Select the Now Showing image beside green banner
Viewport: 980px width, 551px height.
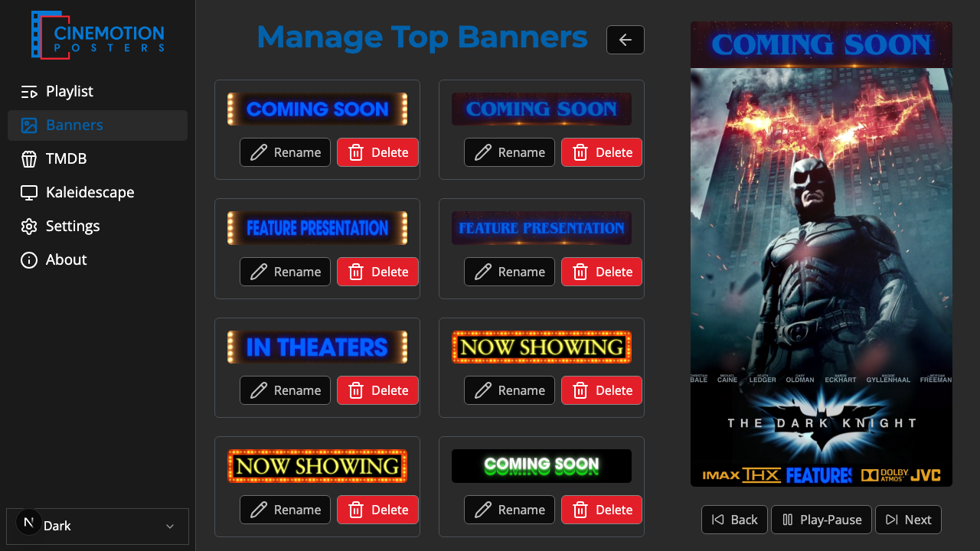tap(317, 466)
